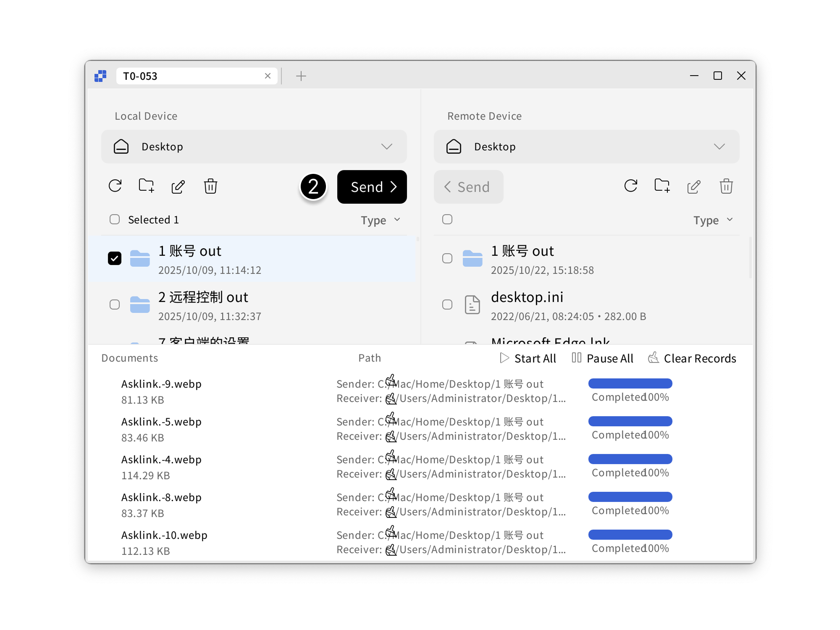Select all local files checkbox

click(114, 219)
